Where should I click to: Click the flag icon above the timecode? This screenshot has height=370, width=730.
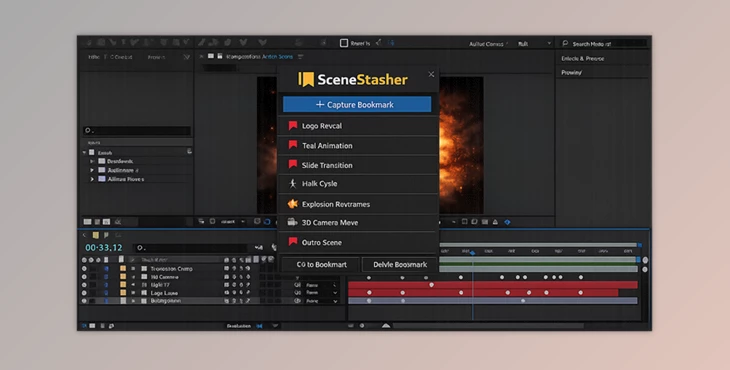106,235
